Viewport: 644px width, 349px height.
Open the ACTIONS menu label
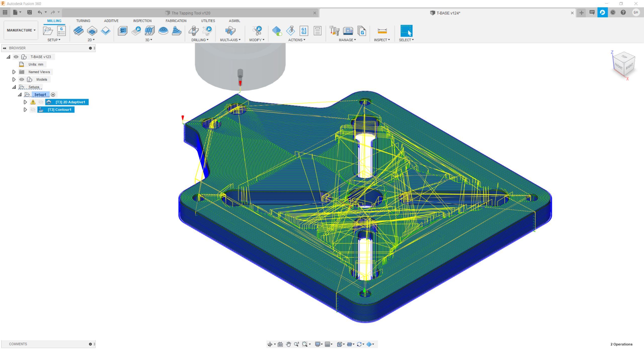(x=296, y=40)
